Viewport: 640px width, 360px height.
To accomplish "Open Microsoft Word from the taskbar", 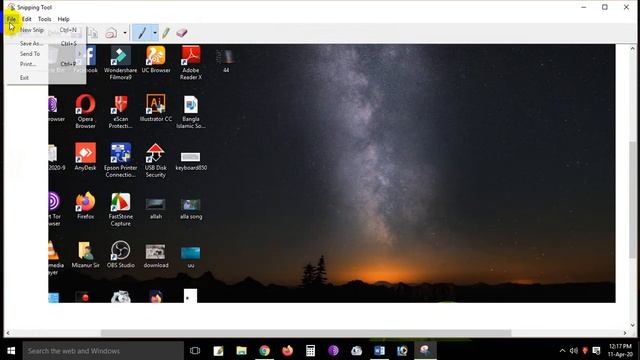I will tap(379, 351).
